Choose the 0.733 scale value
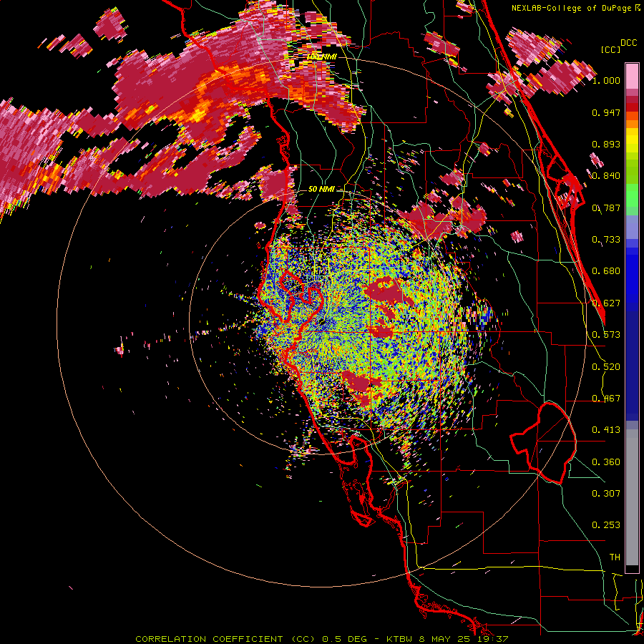Viewport: 644px width, 644px height. [606, 240]
